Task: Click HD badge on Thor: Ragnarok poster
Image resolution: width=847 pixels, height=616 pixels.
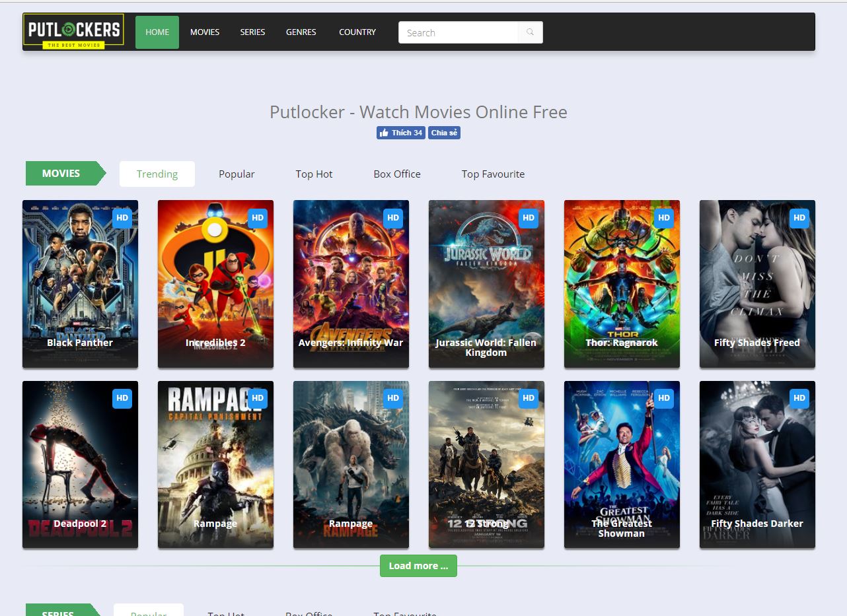Action: point(664,218)
